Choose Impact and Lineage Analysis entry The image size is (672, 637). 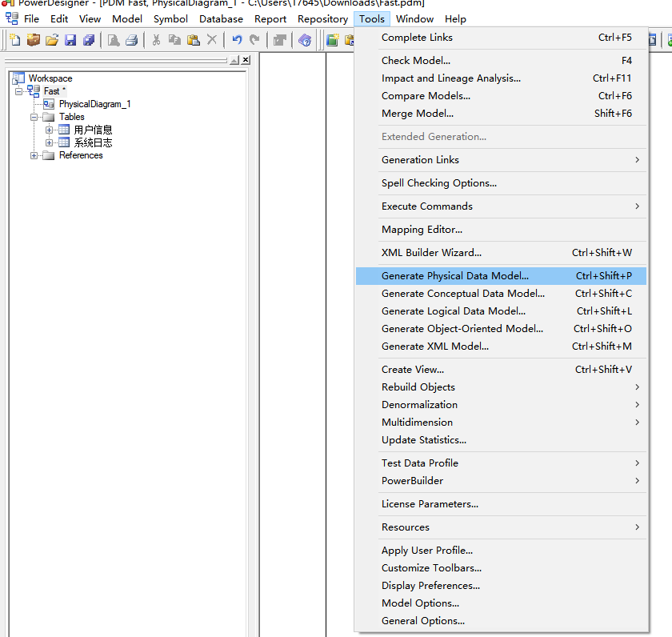[x=501, y=78]
